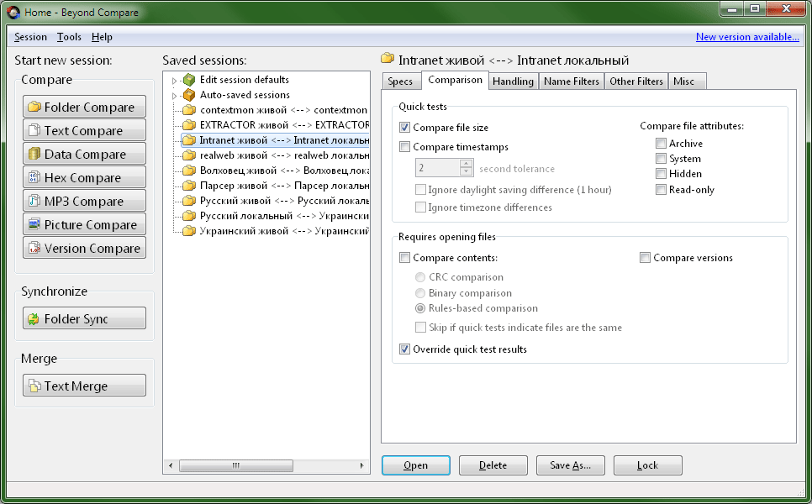Start an MP3 Compare session

(84, 201)
